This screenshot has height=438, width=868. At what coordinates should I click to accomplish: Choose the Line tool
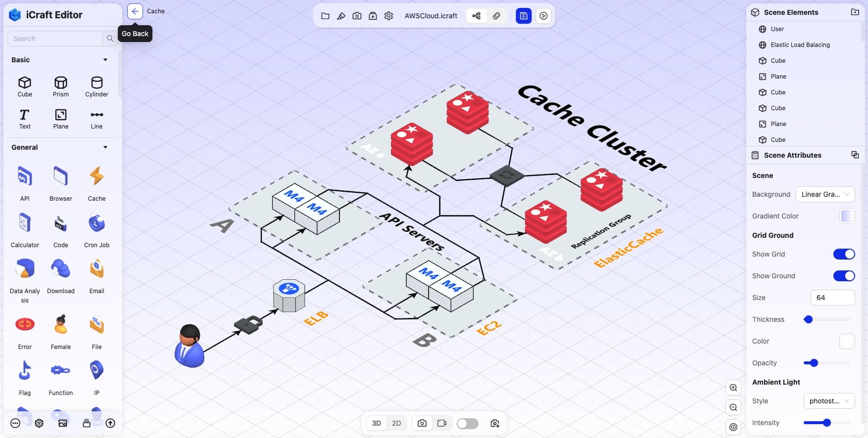pos(96,119)
